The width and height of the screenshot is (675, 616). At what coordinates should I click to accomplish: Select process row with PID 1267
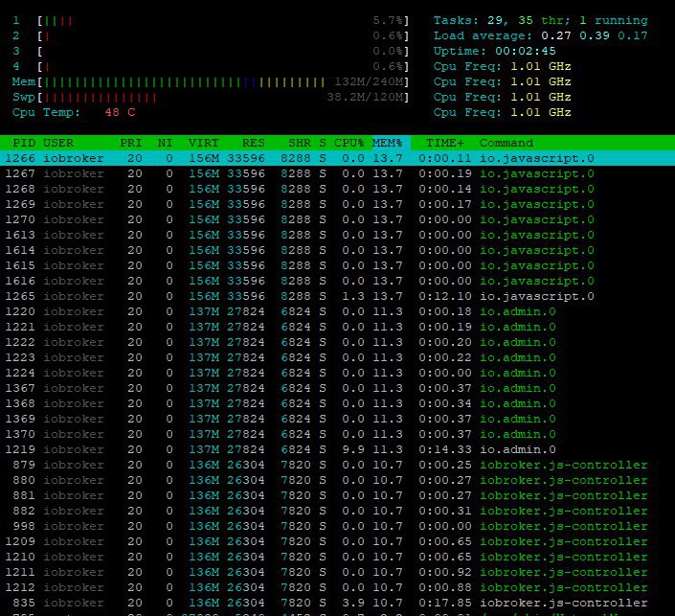pyautogui.click(x=337, y=173)
